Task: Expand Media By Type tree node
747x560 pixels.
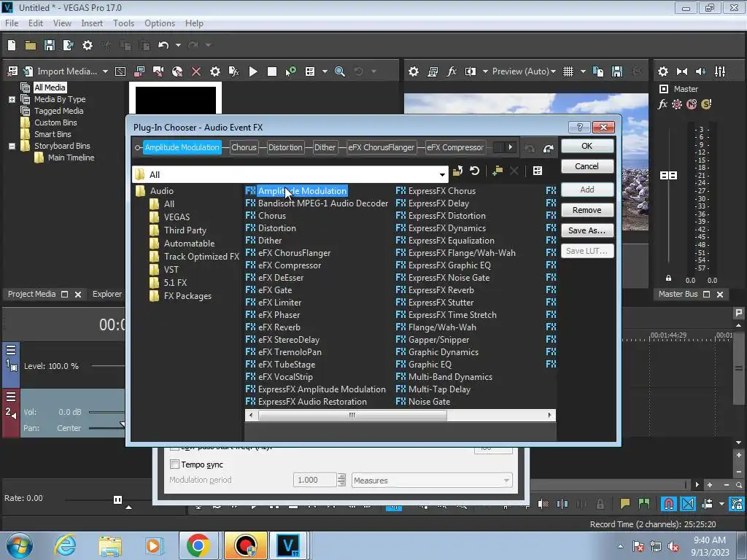Action: [12, 99]
